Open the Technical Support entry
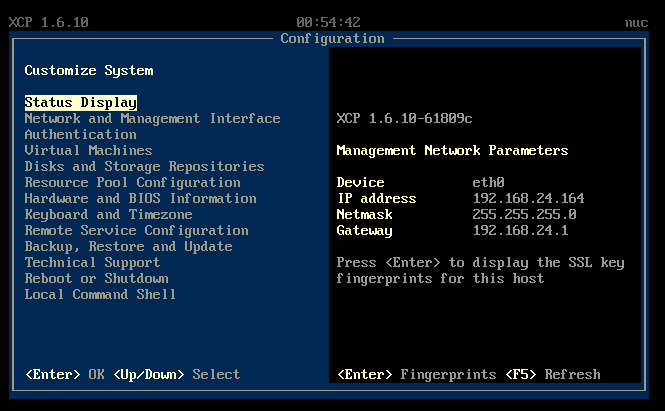The image size is (665, 411). tap(92, 262)
